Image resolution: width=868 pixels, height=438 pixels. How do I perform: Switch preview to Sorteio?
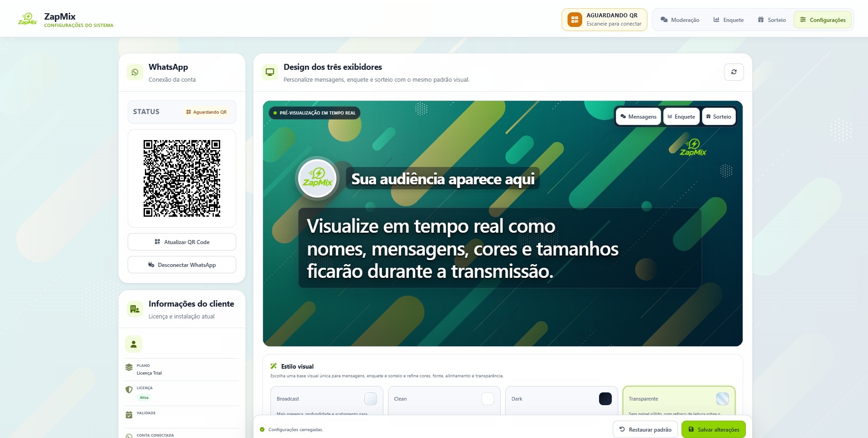pos(719,117)
